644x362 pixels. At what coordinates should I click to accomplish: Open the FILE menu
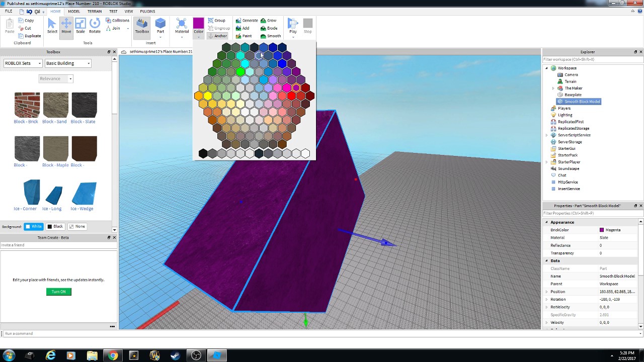9,11
